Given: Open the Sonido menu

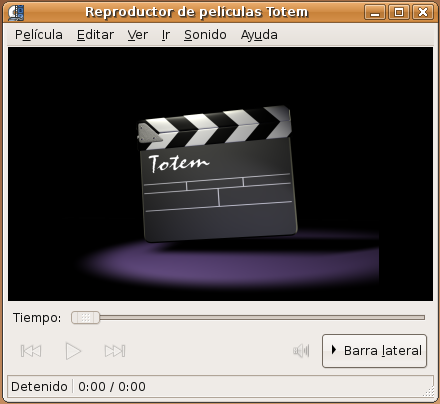Looking at the screenshot, I should [205, 35].
